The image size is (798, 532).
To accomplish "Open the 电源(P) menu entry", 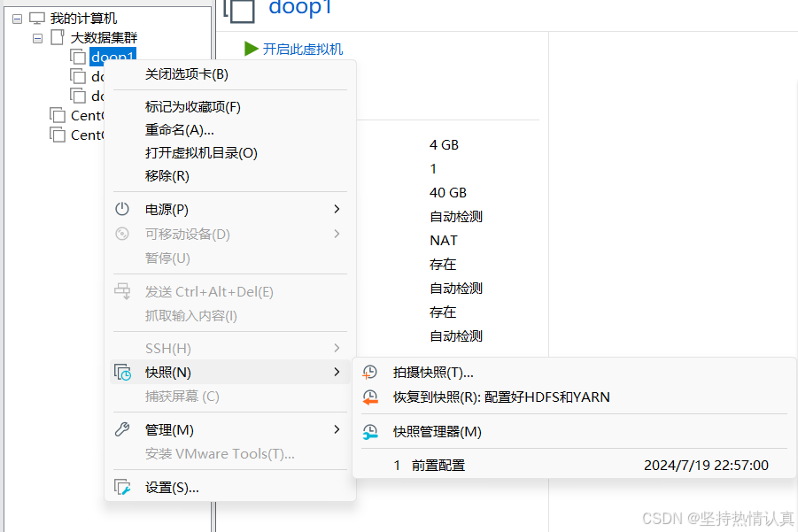I will 230,209.
